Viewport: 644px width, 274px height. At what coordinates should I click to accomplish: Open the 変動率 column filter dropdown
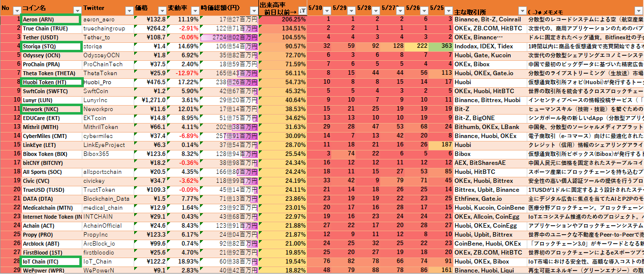pos(194,10)
